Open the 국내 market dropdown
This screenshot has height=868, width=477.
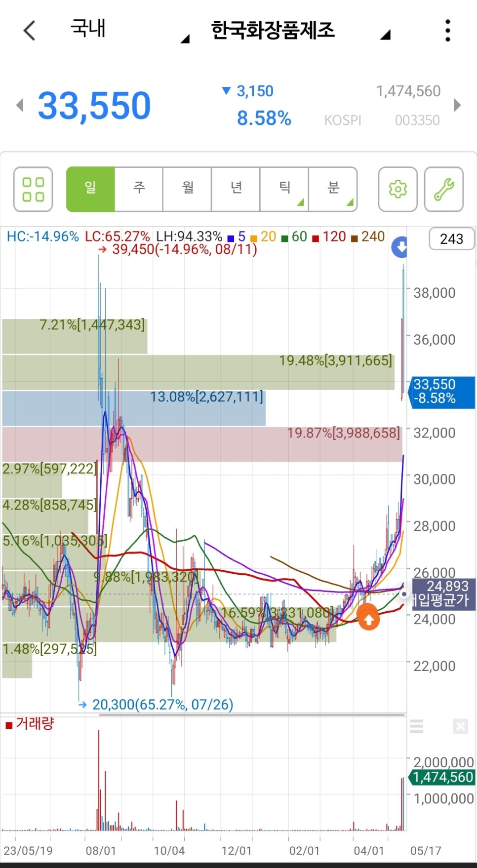130,30
